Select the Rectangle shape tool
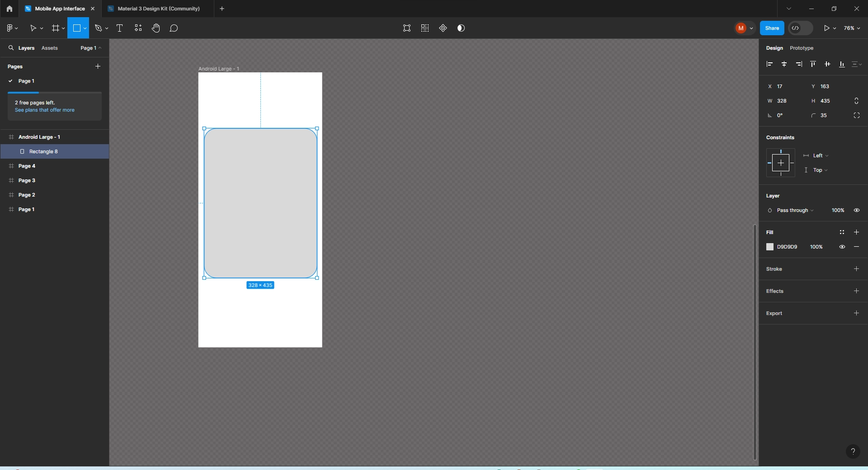 (x=77, y=28)
